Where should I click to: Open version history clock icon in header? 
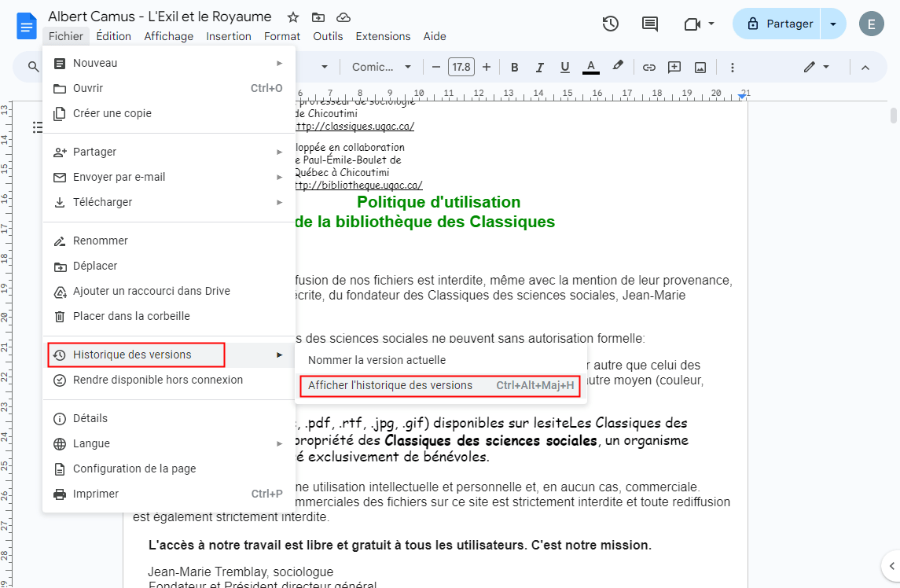tap(611, 24)
